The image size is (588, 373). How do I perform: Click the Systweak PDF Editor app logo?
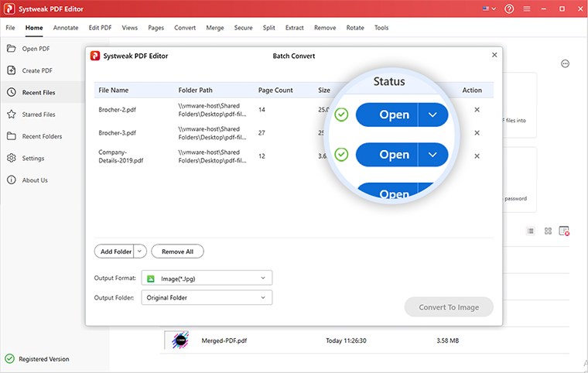pyautogui.click(x=9, y=9)
